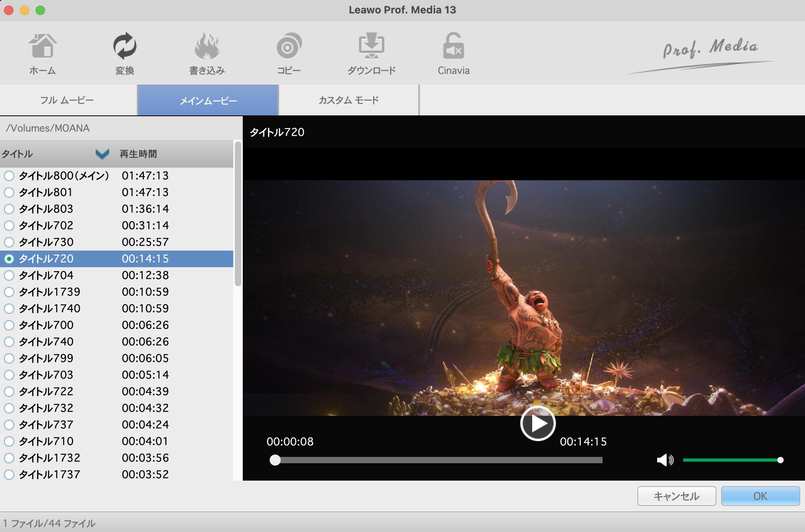
Task: Click the 00:31:14 duration value
Action: [x=145, y=225]
